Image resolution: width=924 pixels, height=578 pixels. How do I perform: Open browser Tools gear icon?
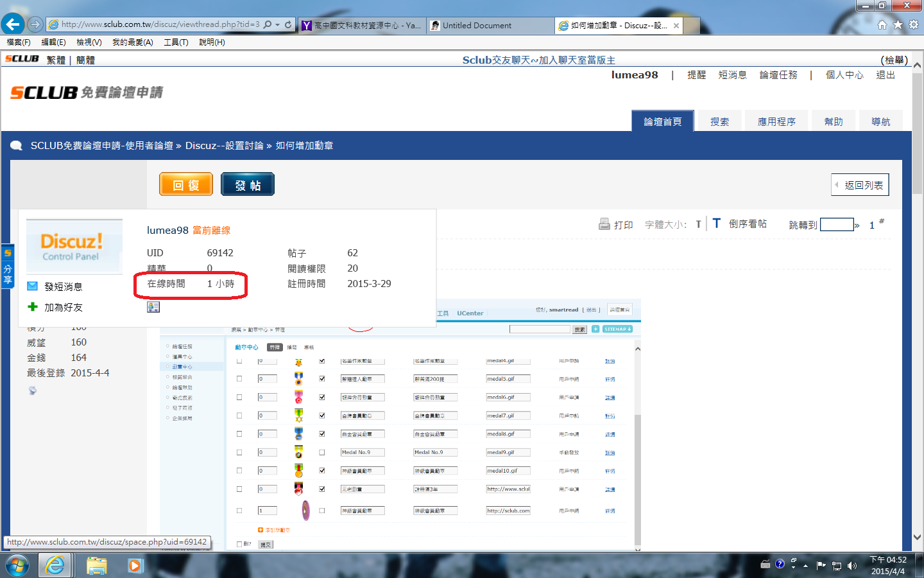[x=914, y=24]
